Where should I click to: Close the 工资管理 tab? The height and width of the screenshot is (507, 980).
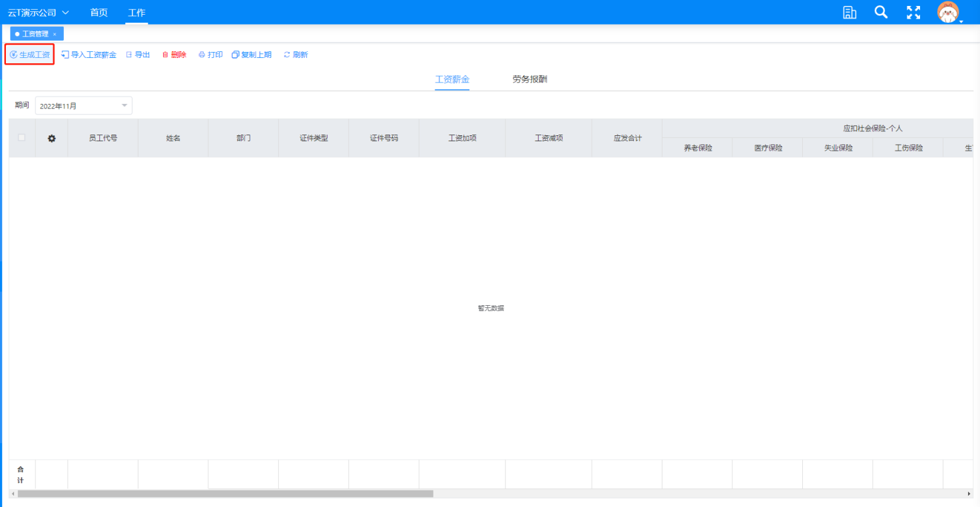55,34
